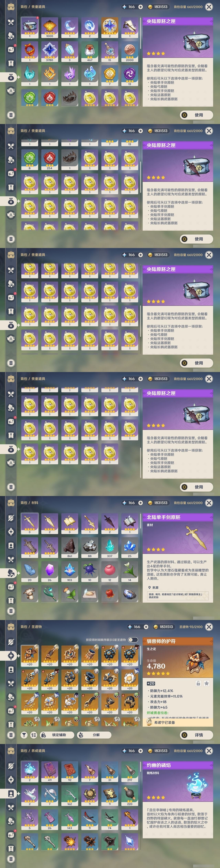220x868 pixels.
Task: Click the trash icon on 圣遗物 screen sidebar
Action: (x=11, y=735)
